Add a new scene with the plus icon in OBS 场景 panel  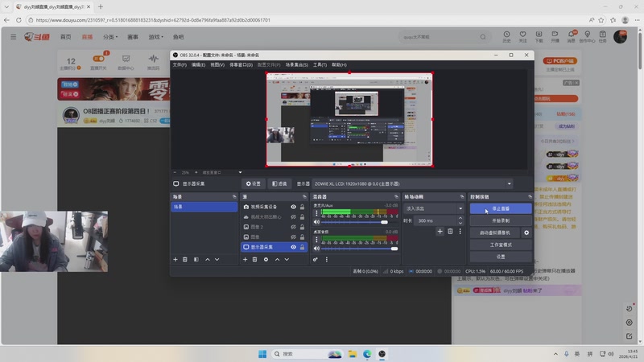click(x=175, y=259)
